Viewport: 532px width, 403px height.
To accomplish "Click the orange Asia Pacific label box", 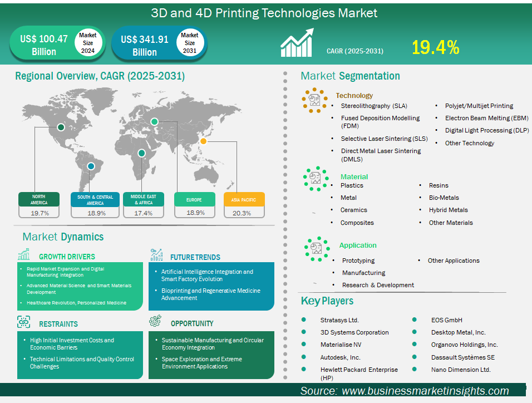I will (244, 199).
